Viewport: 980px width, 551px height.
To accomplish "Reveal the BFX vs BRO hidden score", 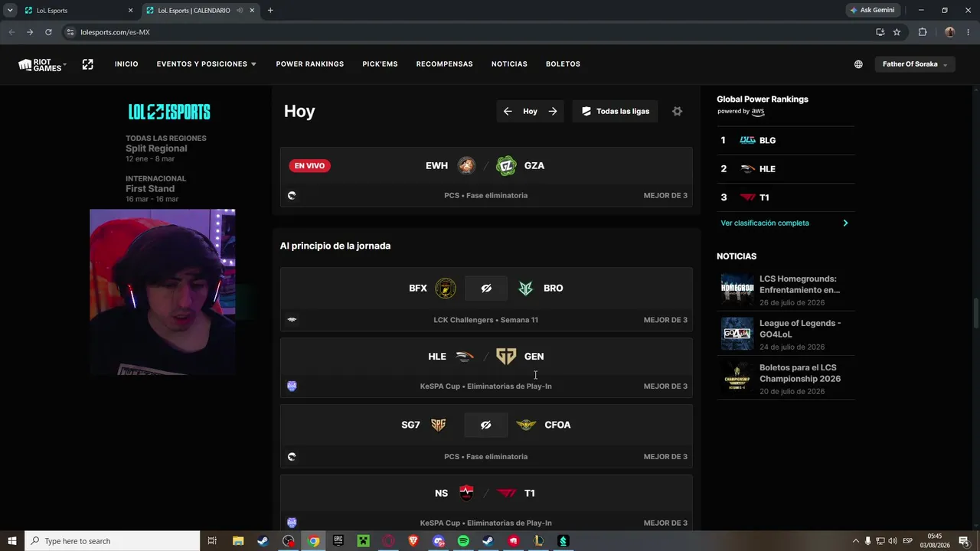I will click(x=486, y=289).
